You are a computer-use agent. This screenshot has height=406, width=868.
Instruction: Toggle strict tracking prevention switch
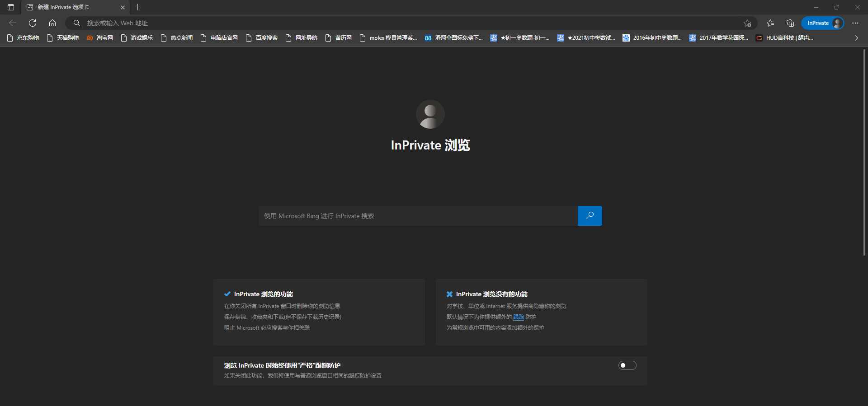tap(627, 365)
